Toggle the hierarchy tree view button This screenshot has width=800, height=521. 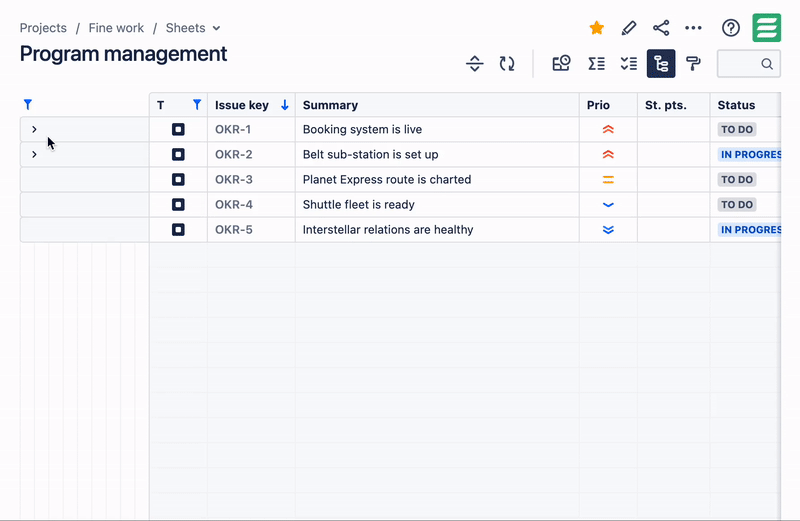[661, 64]
